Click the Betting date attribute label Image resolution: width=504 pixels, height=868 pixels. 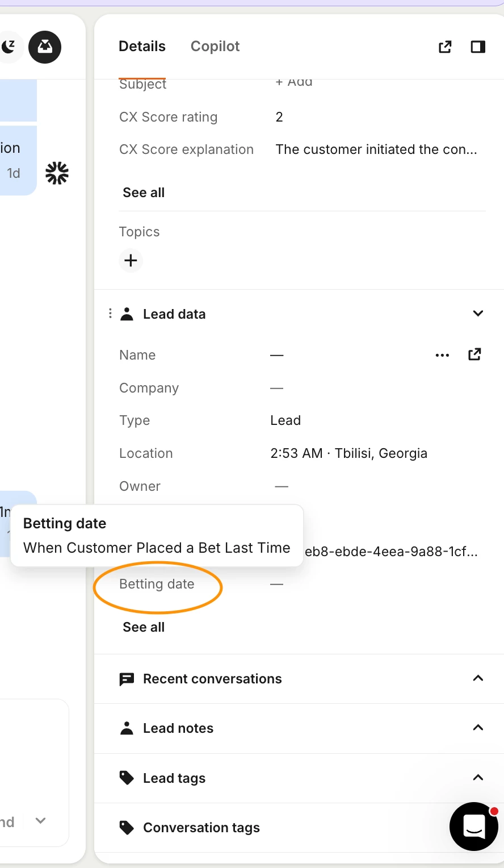(157, 584)
